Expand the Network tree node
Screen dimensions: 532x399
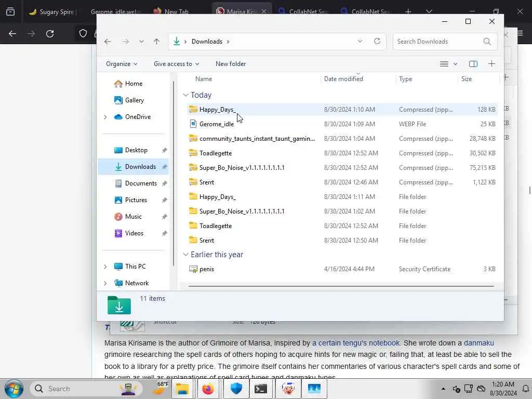(x=105, y=283)
